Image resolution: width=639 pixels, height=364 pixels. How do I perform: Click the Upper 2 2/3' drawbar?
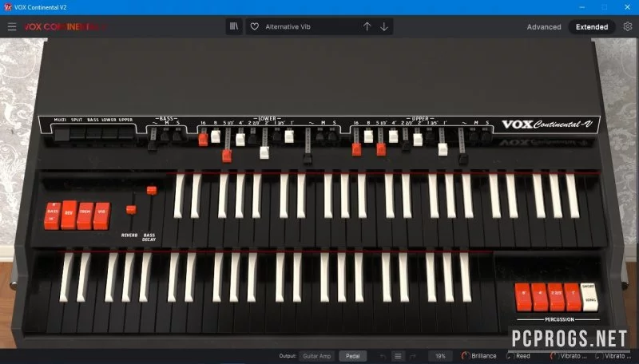(x=406, y=145)
